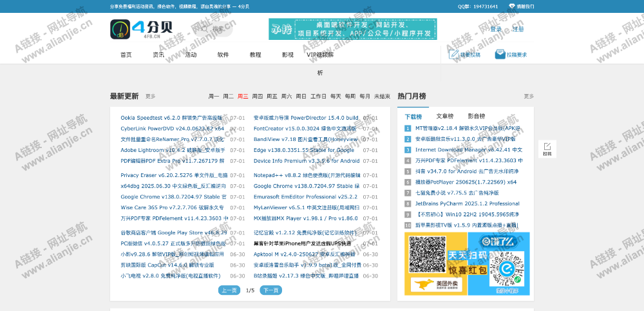Open Adobe Lightroom v10.4.2 article
Viewport: 644px width, 311px height.
(173, 150)
